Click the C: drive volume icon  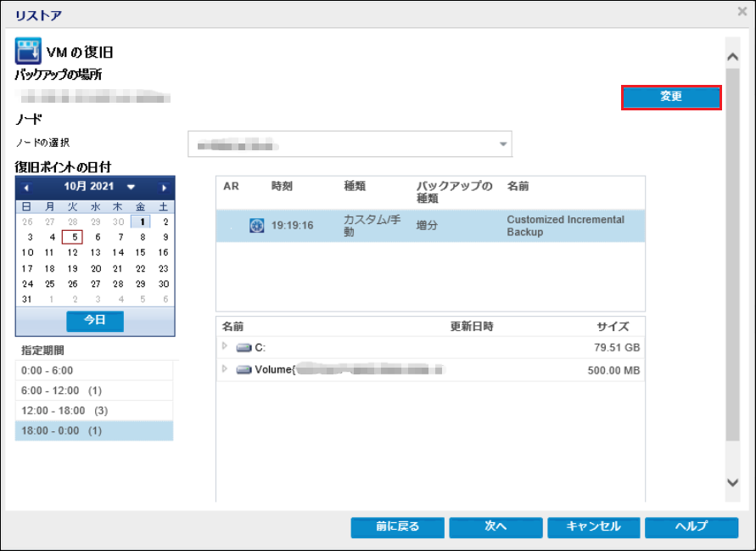244,347
